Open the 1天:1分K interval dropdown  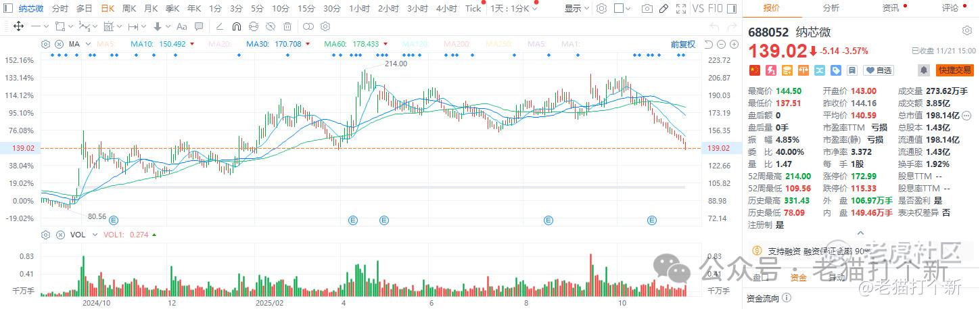tap(514, 9)
